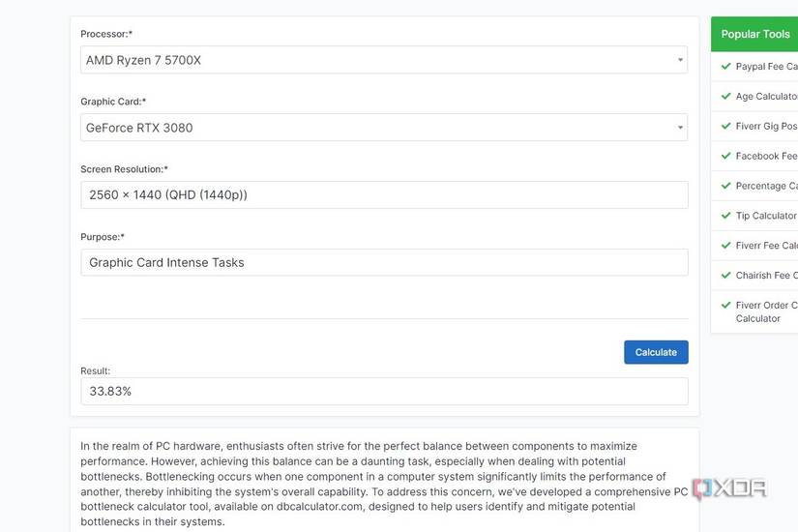Click the green checkmark next to Age Calculator
The height and width of the screenshot is (532, 798).
pos(725,97)
